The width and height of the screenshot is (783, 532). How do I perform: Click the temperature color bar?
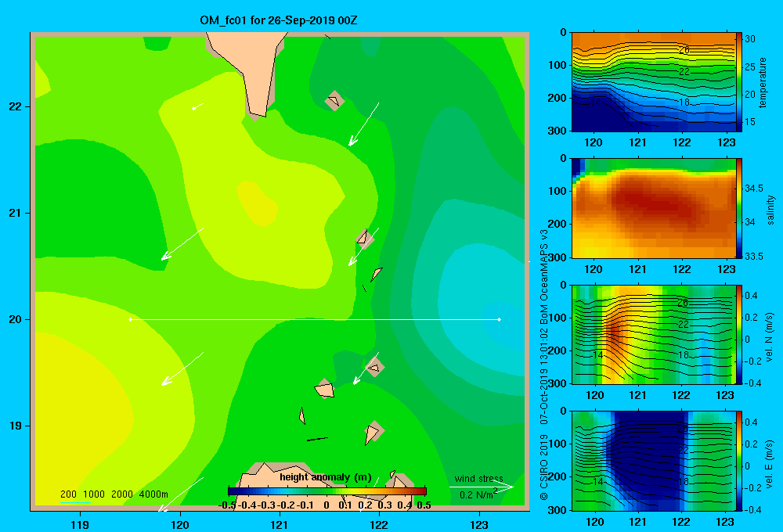(x=739, y=82)
